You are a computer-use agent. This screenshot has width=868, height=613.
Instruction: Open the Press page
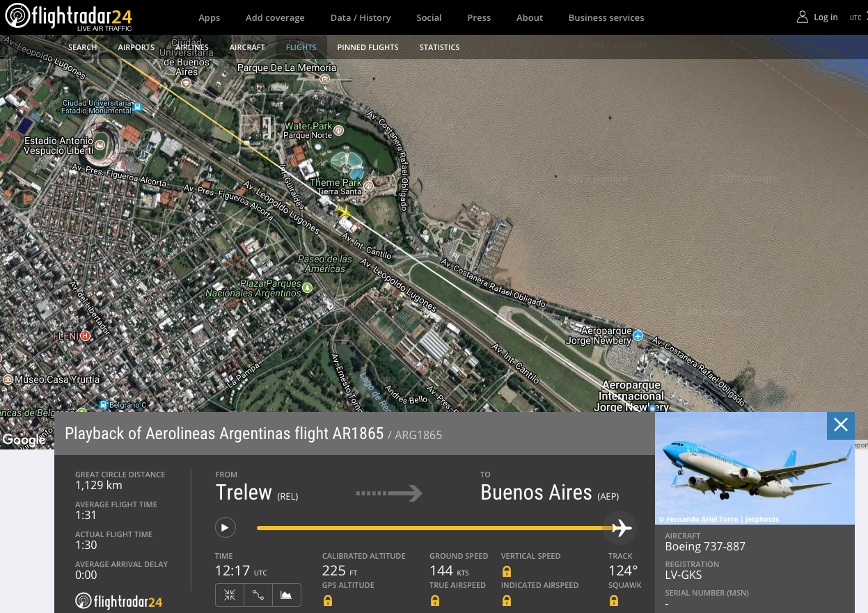tap(479, 17)
